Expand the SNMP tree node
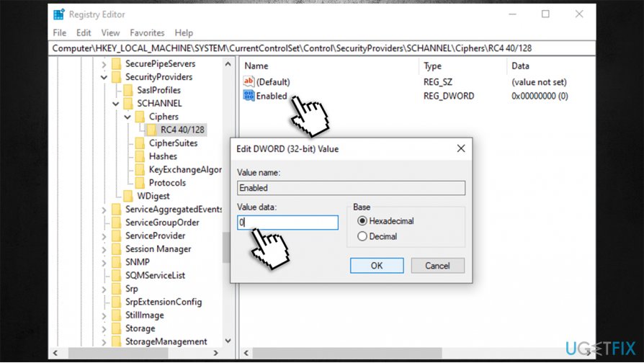Viewport: 644px width, 363px height. pyautogui.click(x=104, y=263)
